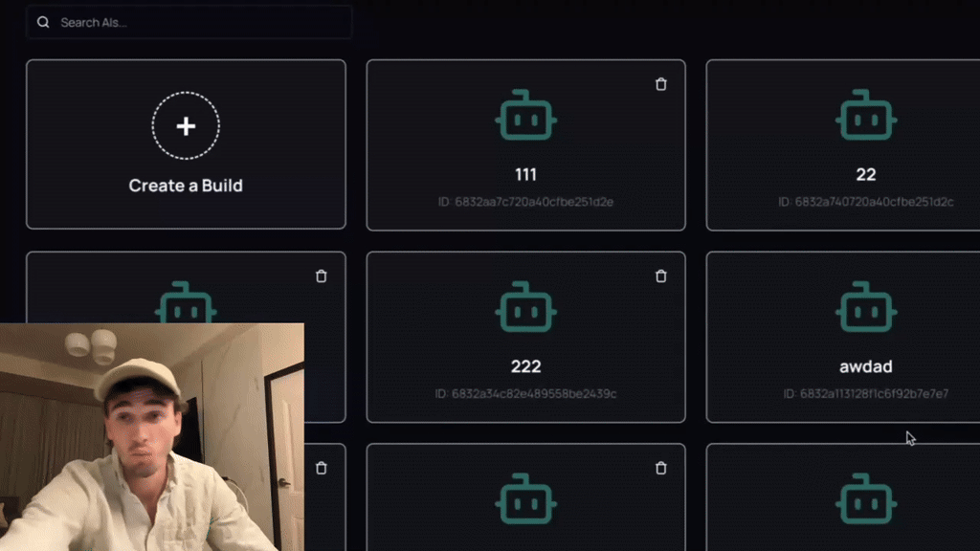Open the Create a Build card
This screenshot has height=551, width=980.
tap(186, 144)
